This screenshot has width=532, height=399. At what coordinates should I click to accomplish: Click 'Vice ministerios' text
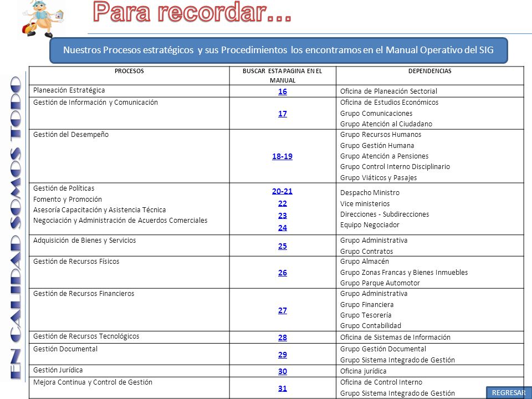pyautogui.click(x=365, y=204)
